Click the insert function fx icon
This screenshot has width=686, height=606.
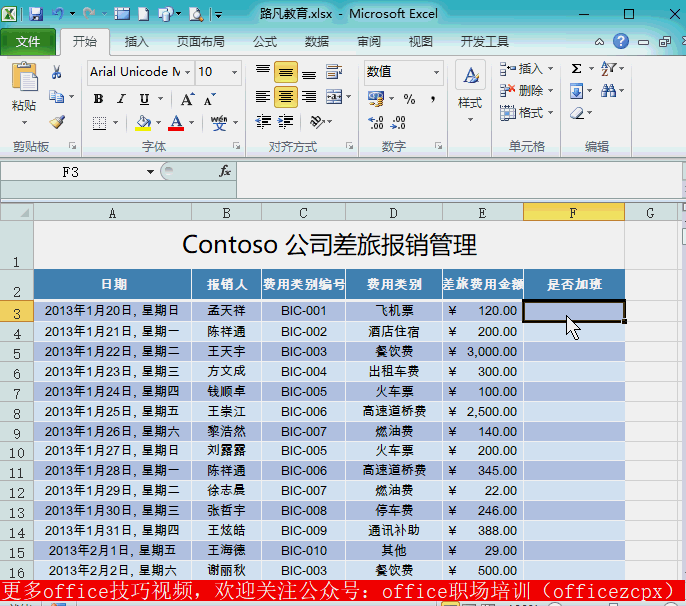pos(225,172)
